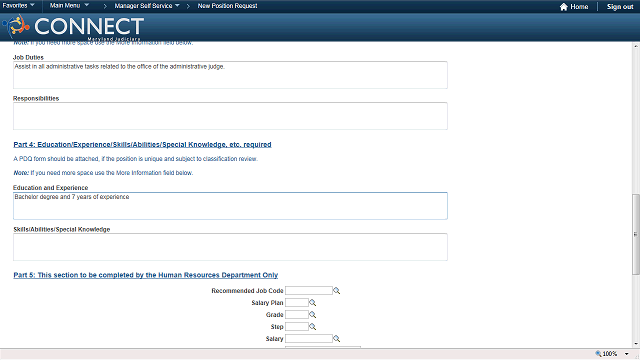Click the Home link text
The image size is (640, 360).
579,7
